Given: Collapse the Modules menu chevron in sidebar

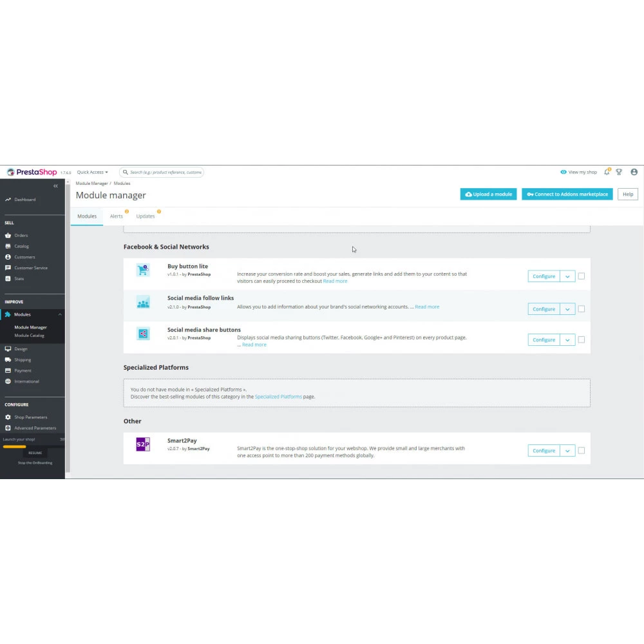Looking at the screenshot, I should [x=60, y=315].
